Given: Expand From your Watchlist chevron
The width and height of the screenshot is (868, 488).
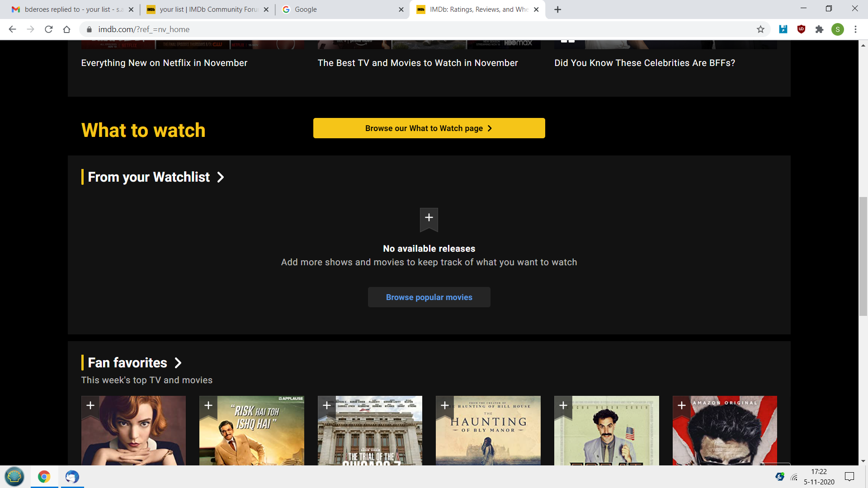Looking at the screenshot, I should coord(221,177).
